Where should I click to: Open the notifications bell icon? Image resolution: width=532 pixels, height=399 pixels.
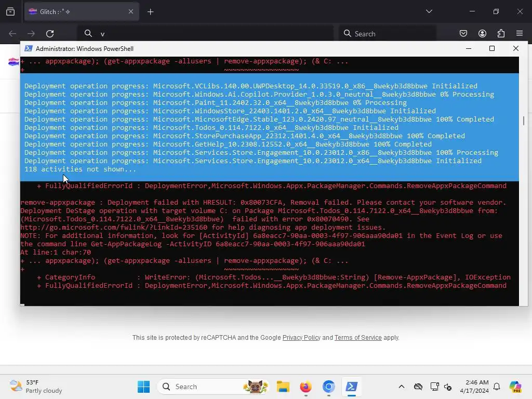pyautogui.click(x=497, y=387)
